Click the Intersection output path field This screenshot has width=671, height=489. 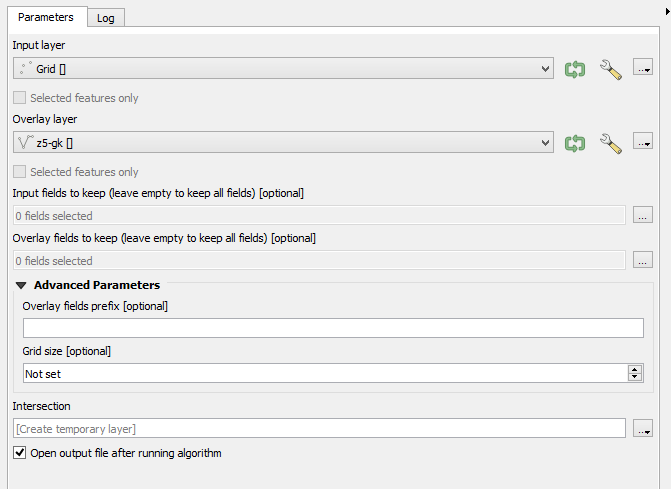click(x=319, y=429)
